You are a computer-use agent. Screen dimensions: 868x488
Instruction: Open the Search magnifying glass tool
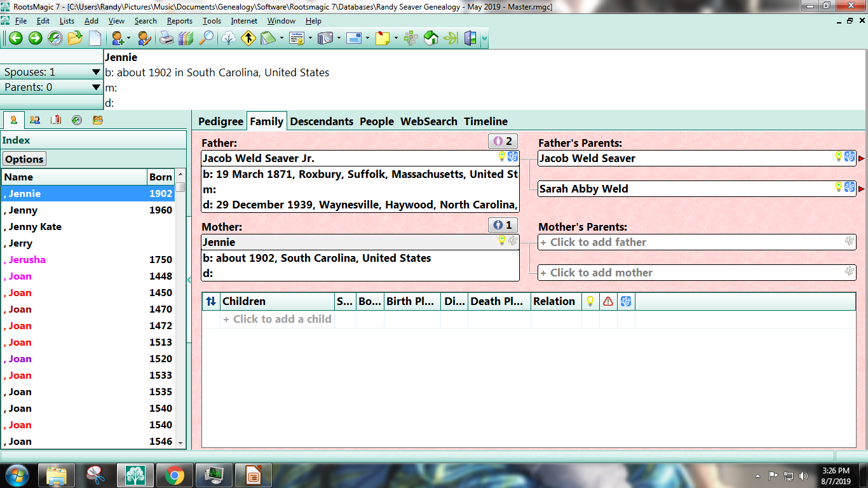[x=205, y=38]
